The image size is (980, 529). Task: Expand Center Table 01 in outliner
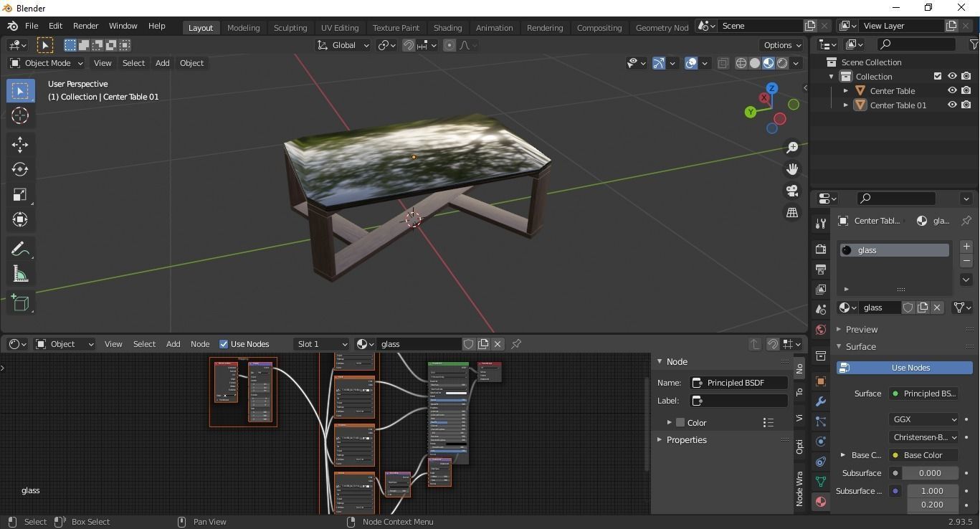point(846,105)
